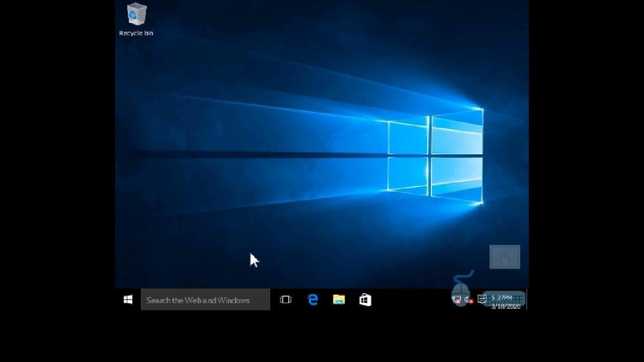Click the taskbar clock showing 3/18/2020
Screen dimensions: 644x362
coord(506,302)
